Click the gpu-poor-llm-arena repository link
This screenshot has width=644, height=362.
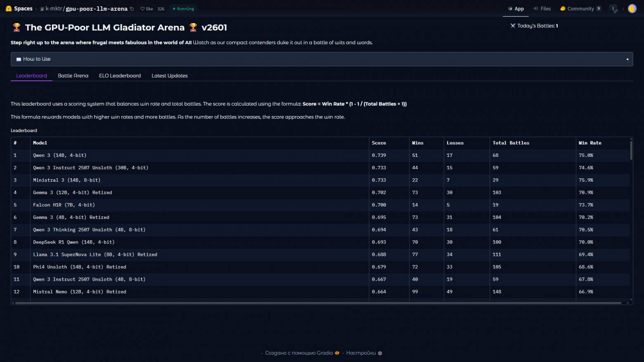tap(97, 9)
